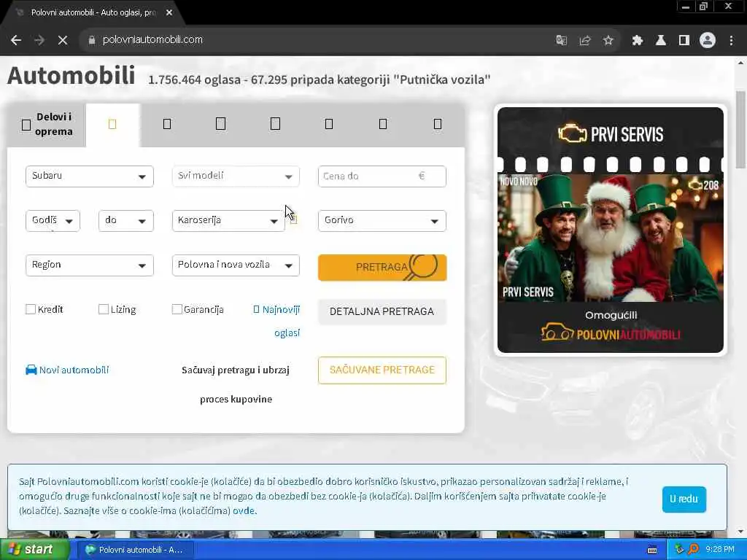The height and width of the screenshot is (560, 747).
Task: Click the site lock icon
Action: click(x=91, y=40)
